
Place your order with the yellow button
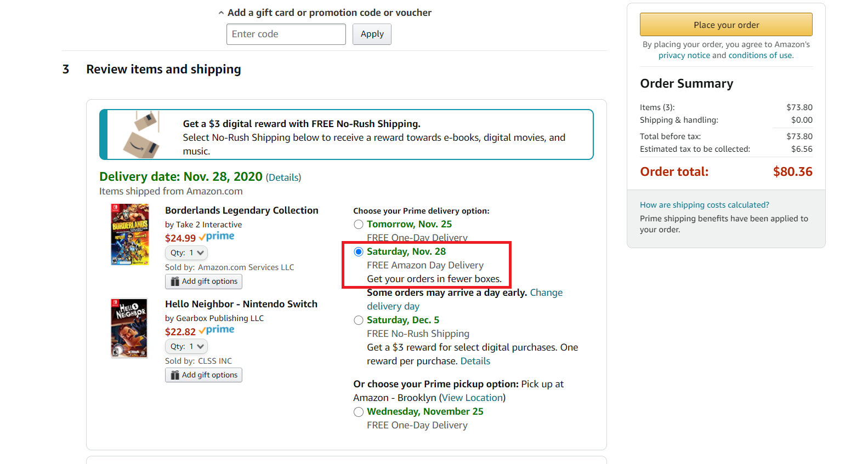726,25
